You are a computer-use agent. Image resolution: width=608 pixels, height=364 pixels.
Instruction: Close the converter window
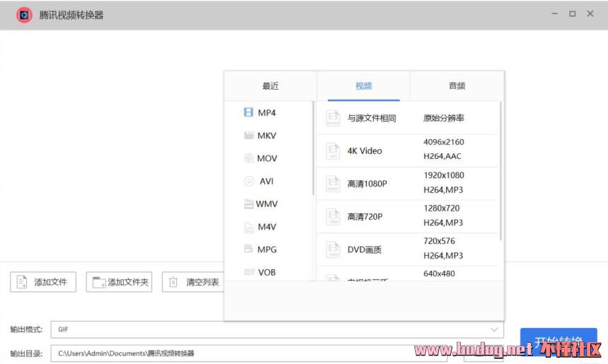pos(590,14)
